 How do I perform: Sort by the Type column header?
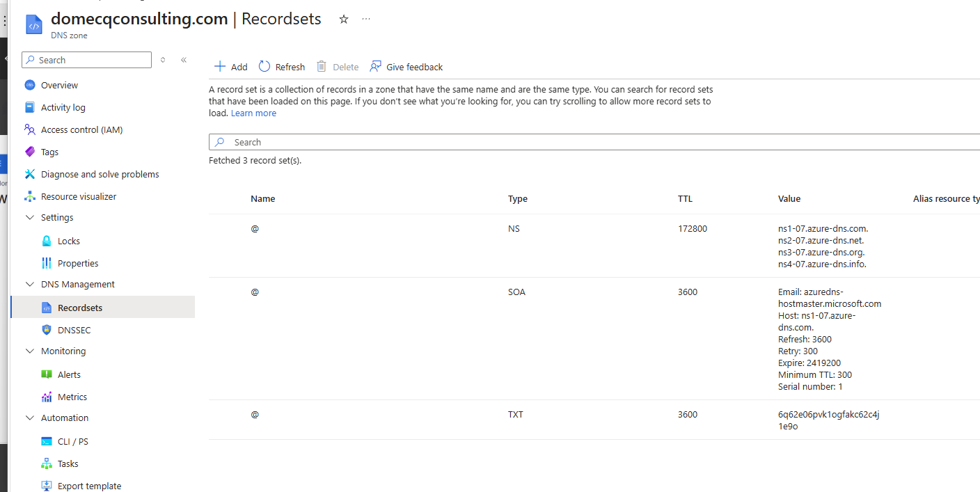pos(518,198)
